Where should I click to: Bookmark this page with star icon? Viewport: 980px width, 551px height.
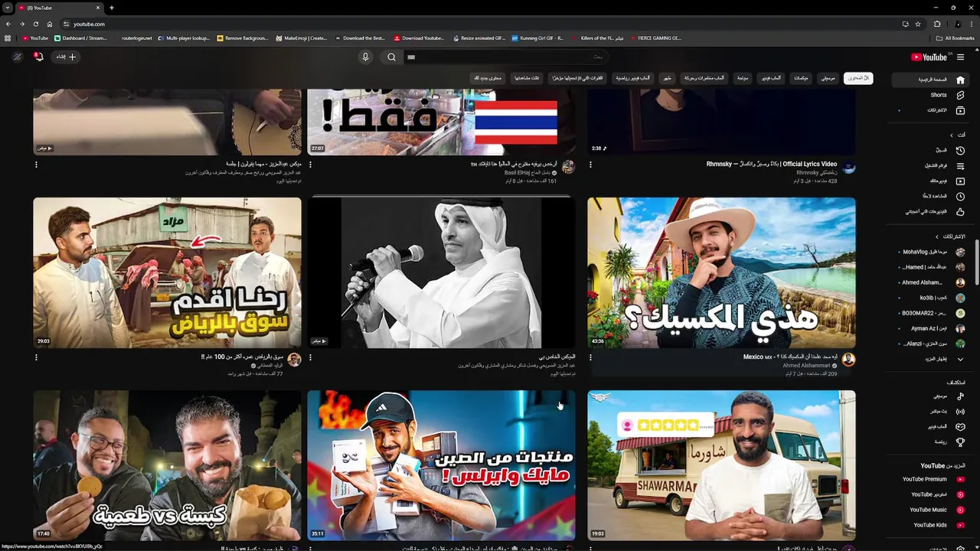(x=918, y=24)
